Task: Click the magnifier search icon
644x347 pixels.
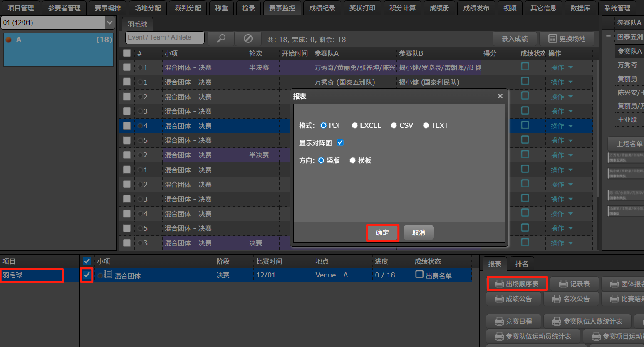Action: (x=221, y=39)
